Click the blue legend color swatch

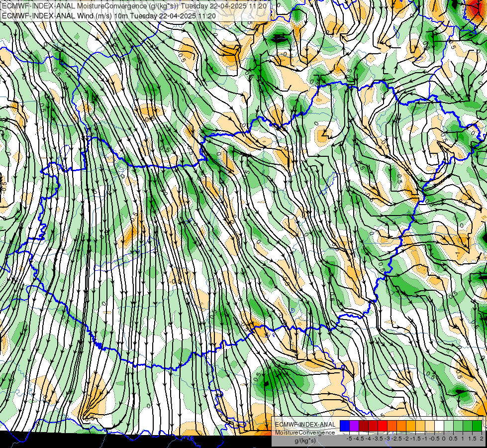pyautogui.click(x=345, y=426)
